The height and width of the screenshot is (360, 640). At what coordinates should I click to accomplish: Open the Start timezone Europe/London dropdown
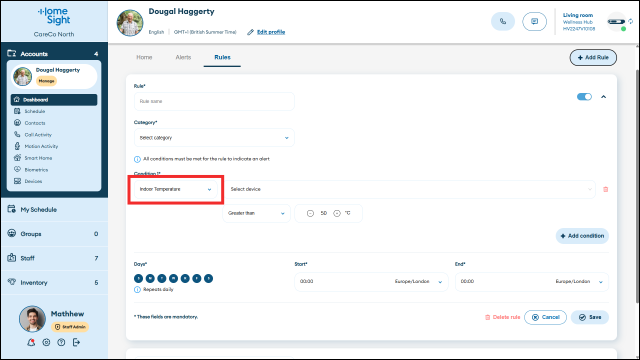[418, 282]
